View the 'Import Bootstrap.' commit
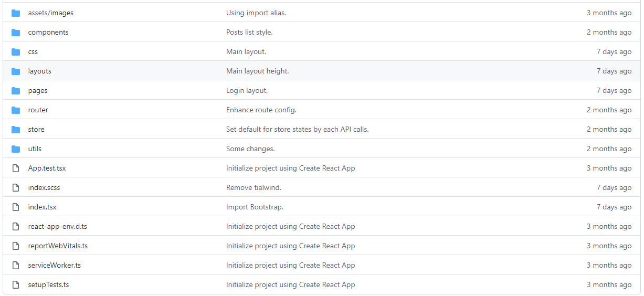 pos(255,207)
